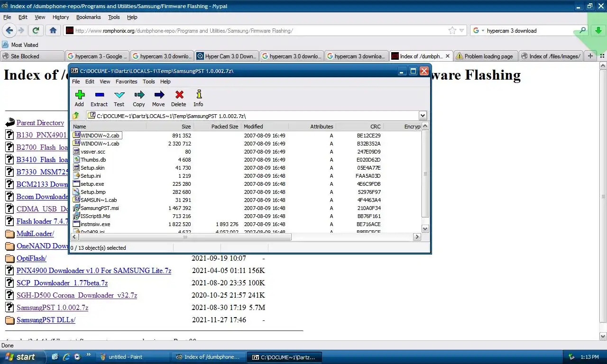Click search magnifier icon in search box
Viewport: 607px width, 364px height.
click(x=583, y=30)
